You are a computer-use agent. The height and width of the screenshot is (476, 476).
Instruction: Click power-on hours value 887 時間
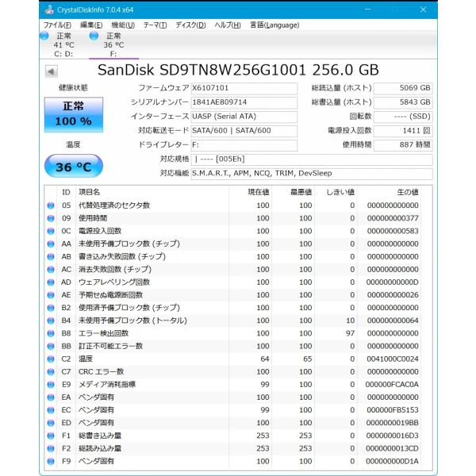[403, 145]
